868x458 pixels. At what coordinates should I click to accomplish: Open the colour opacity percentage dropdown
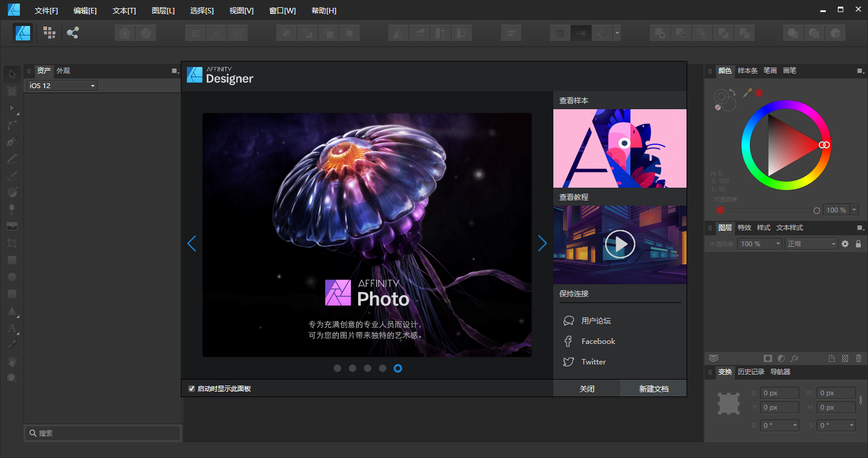click(854, 210)
